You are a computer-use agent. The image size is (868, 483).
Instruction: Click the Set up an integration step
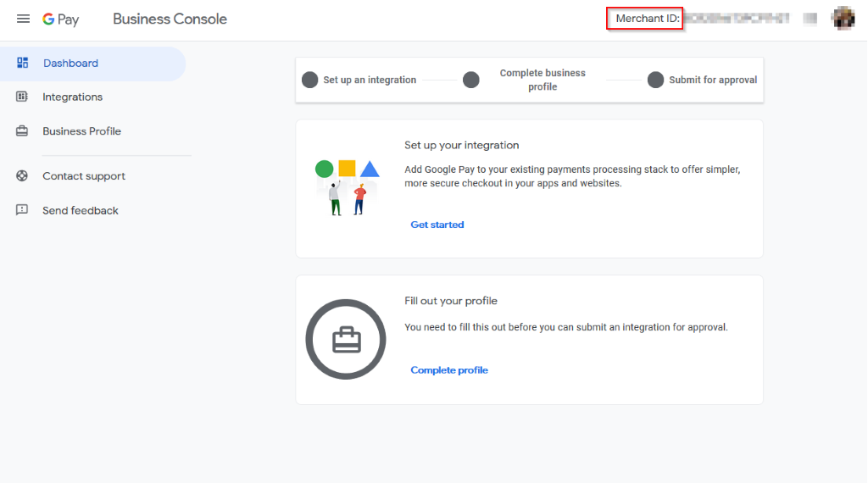370,80
